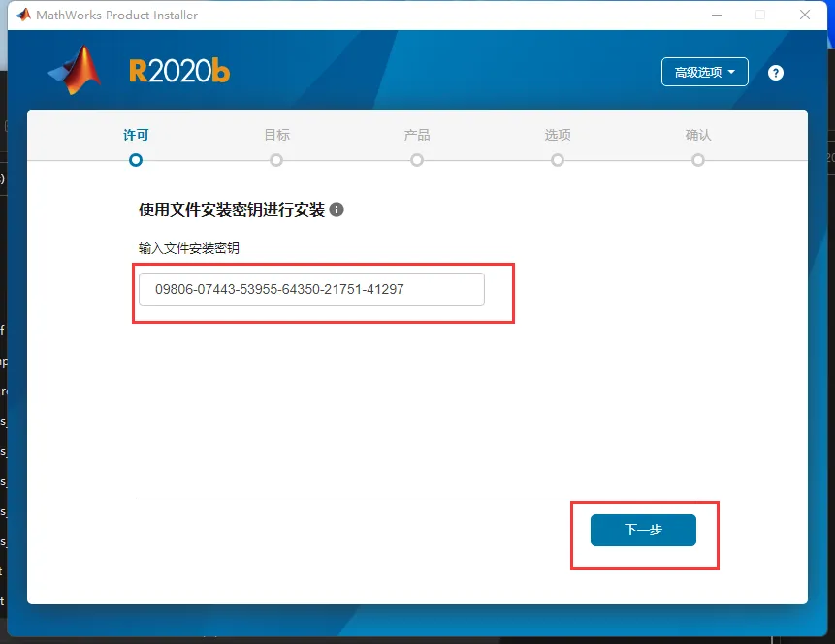
Task: Click the 目标 step circle marker
Action: (276, 160)
